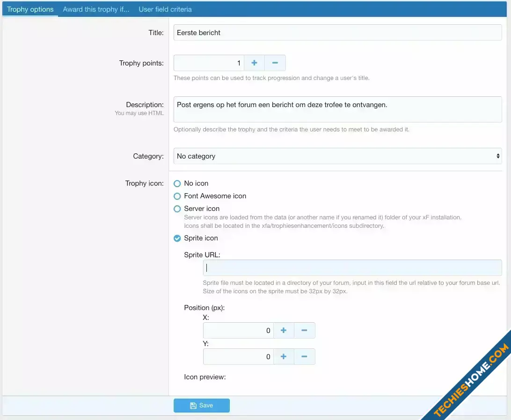
Task: Select the 'You may use HTML' hint
Action: pos(139,113)
